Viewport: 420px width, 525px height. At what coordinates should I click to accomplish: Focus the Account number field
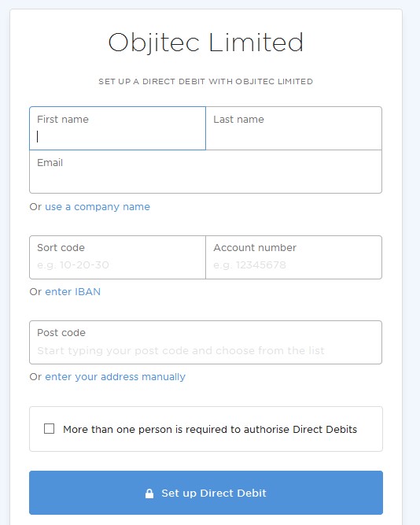294,257
